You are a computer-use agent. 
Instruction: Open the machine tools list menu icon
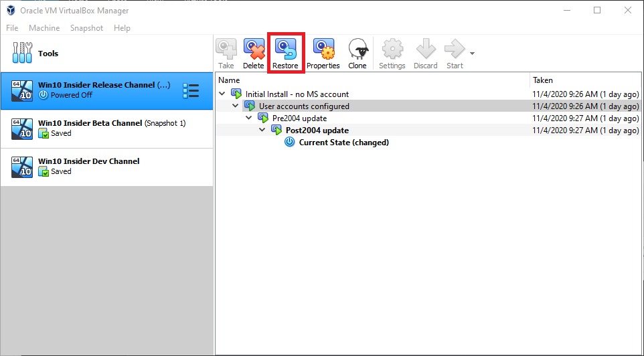(x=191, y=91)
